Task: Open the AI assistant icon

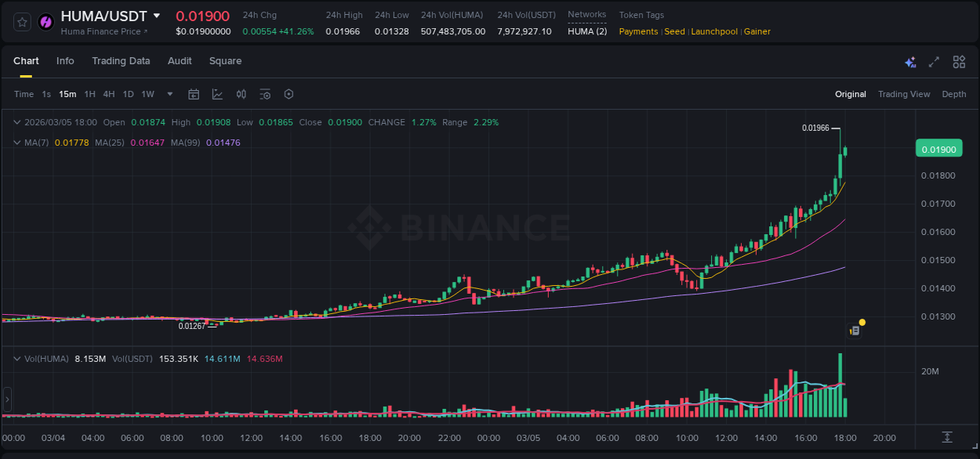Action: (x=909, y=62)
